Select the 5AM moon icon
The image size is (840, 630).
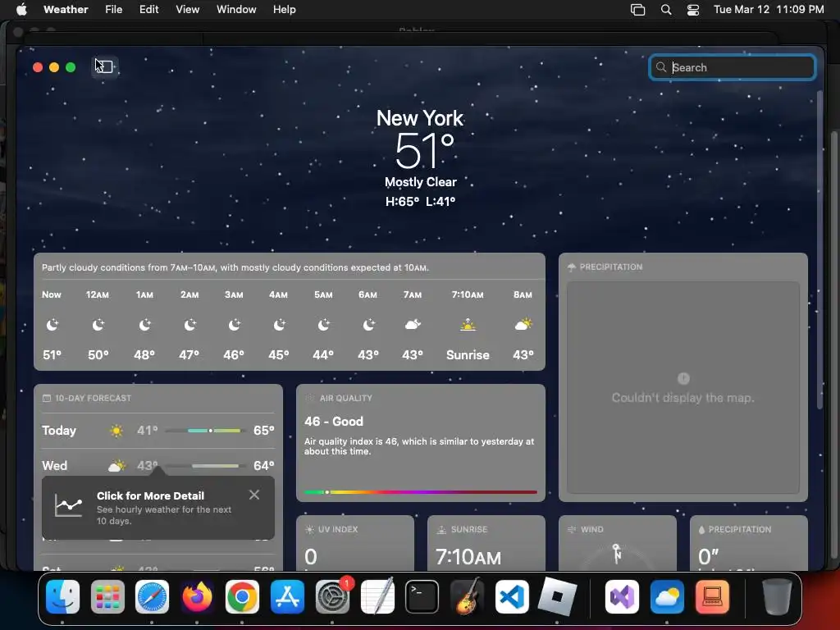pos(323,325)
